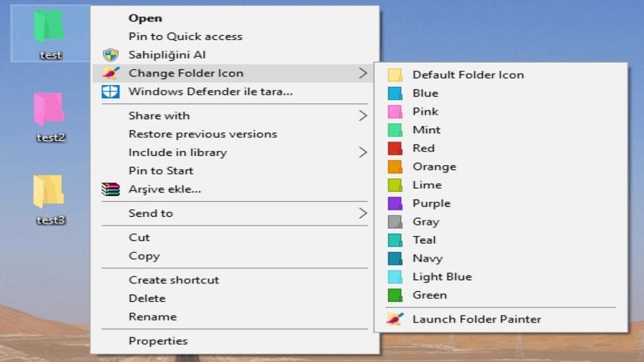Click the Folder Painter icon beside Change Folder Icon

coord(111,74)
